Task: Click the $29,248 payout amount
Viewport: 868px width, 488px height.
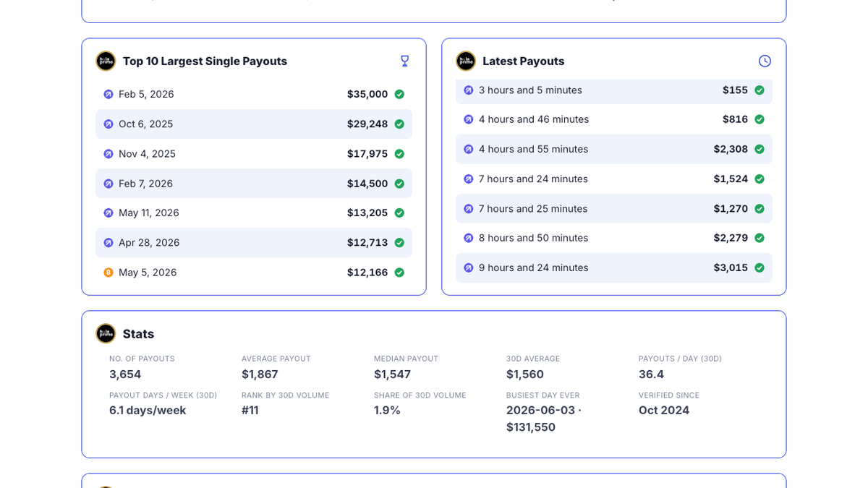Action: (x=367, y=124)
